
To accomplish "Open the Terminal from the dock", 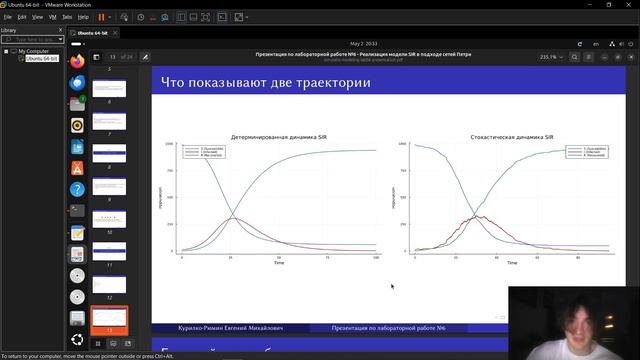I will pos(77,211).
